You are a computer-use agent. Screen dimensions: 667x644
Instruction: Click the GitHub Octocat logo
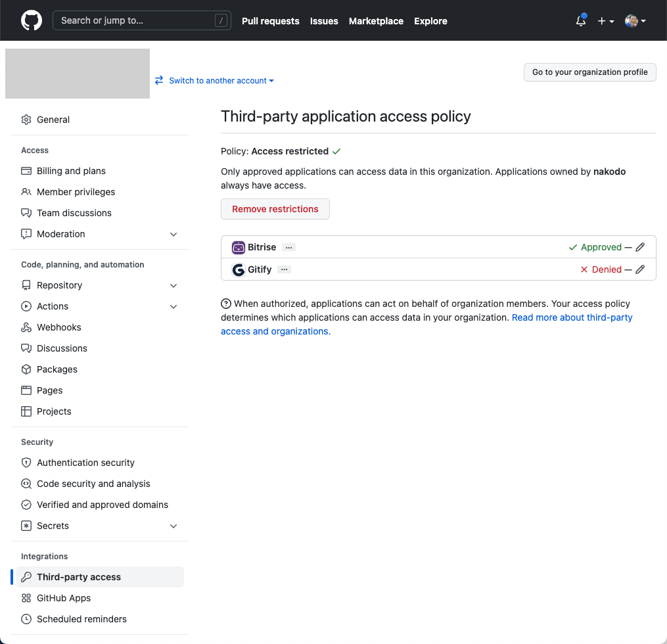pos(32,20)
